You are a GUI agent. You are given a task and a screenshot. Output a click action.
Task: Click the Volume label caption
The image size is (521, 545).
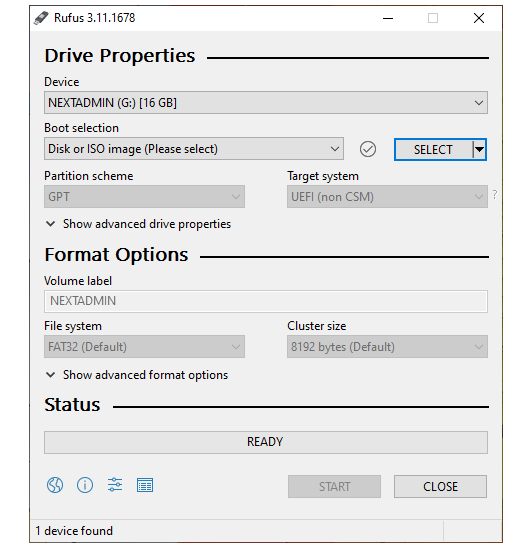(x=78, y=281)
